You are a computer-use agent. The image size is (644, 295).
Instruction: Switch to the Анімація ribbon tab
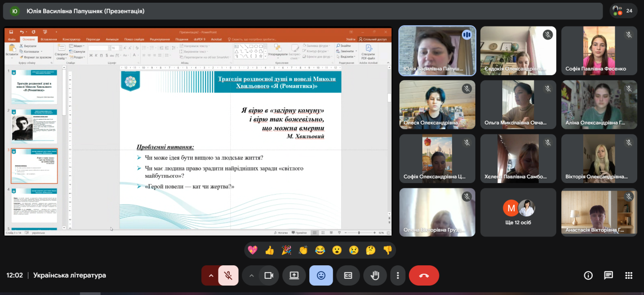(x=112, y=40)
